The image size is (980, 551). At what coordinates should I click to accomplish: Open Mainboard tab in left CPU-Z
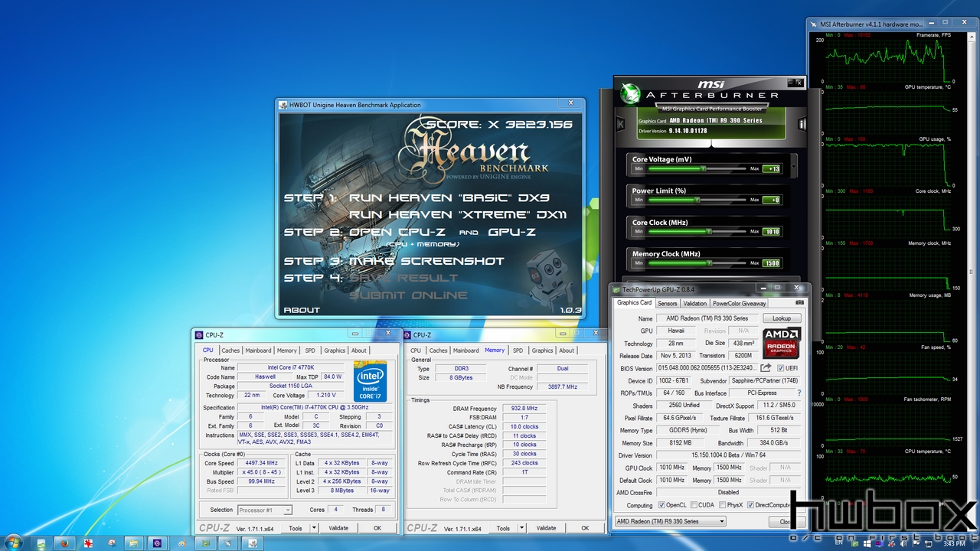258,350
